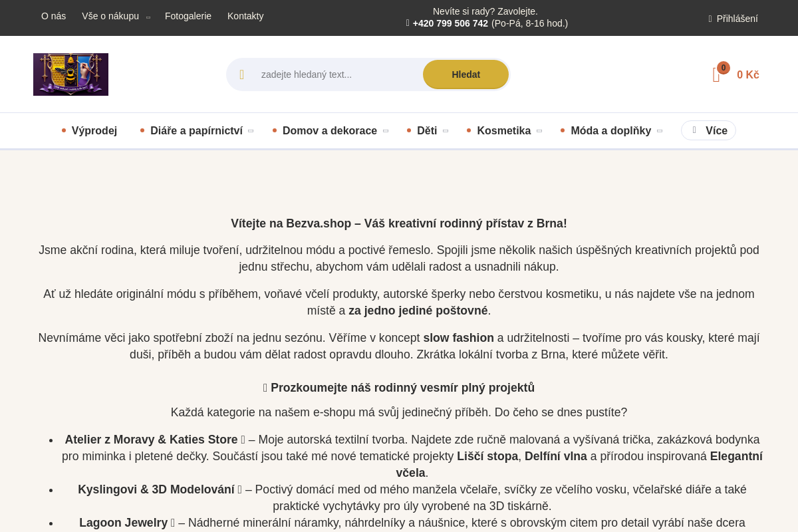Viewport: 798px width, 532px height.
Task: Click the search magnifier icon in the search field
Action: (241, 74)
